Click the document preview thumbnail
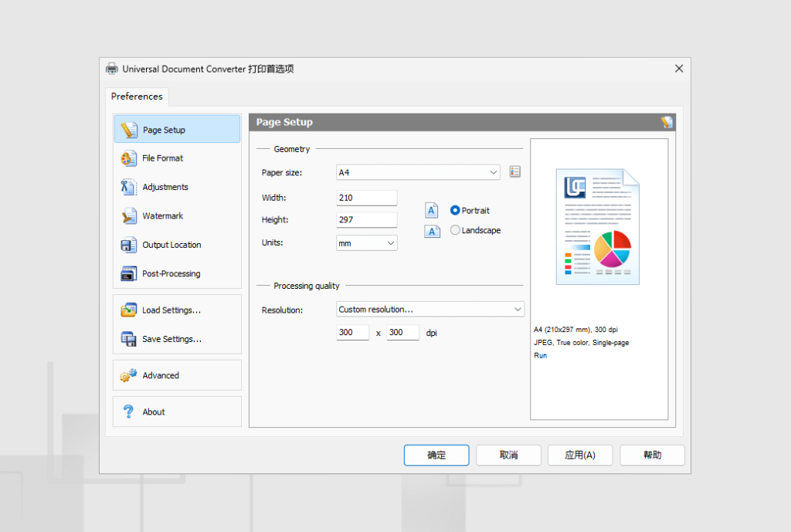791x532 pixels. click(598, 227)
